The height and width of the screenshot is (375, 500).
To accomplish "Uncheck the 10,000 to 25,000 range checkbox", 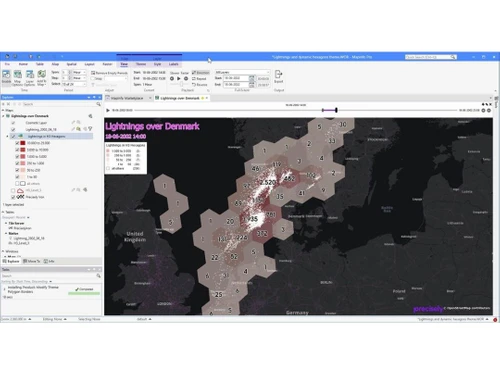I will pyautogui.click(x=17, y=143).
